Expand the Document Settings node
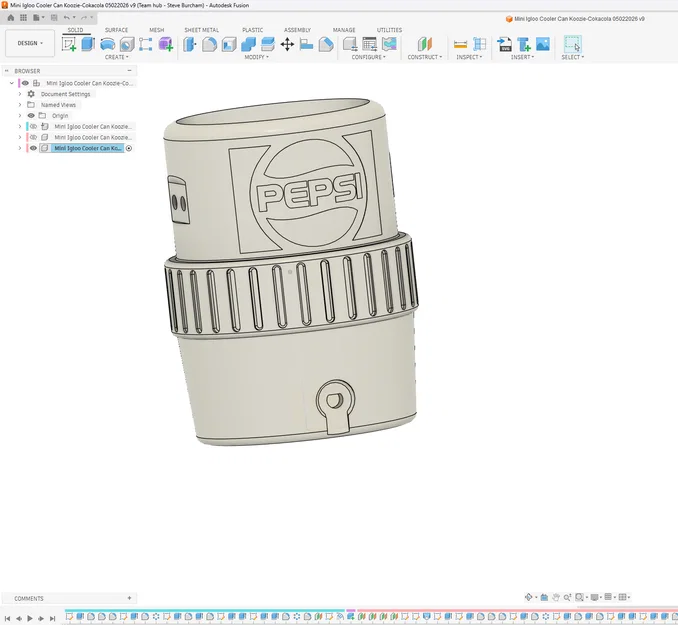Image resolution: width=678 pixels, height=625 pixels. pyautogui.click(x=19, y=94)
